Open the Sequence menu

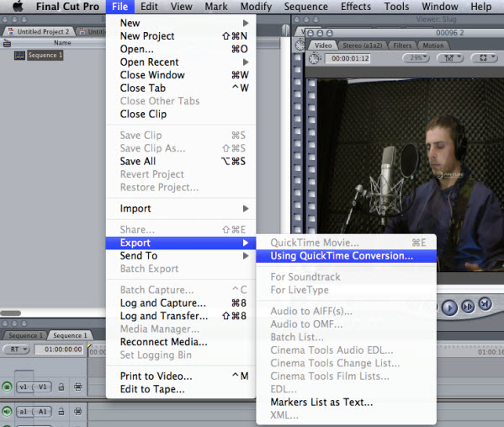click(x=305, y=7)
